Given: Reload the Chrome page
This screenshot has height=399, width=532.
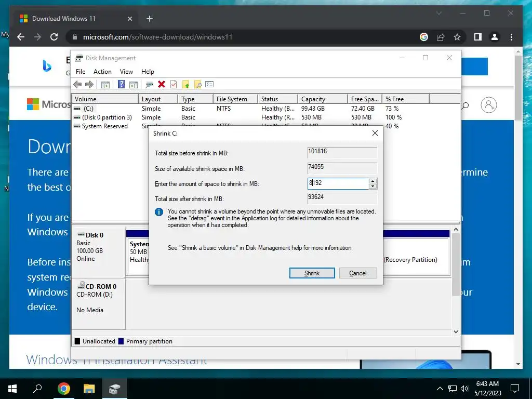Looking at the screenshot, I should (x=54, y=37).
